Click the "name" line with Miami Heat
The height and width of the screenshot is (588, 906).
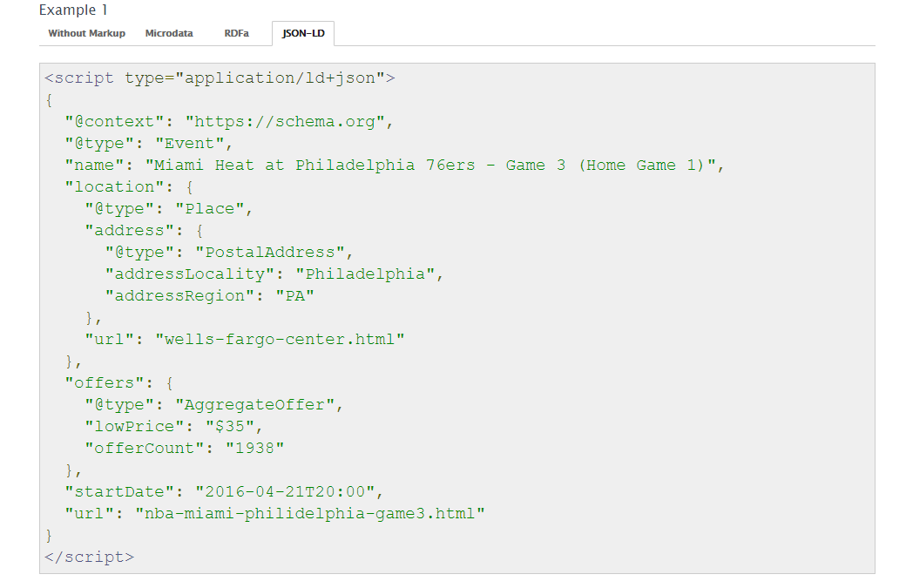point(394,166)
